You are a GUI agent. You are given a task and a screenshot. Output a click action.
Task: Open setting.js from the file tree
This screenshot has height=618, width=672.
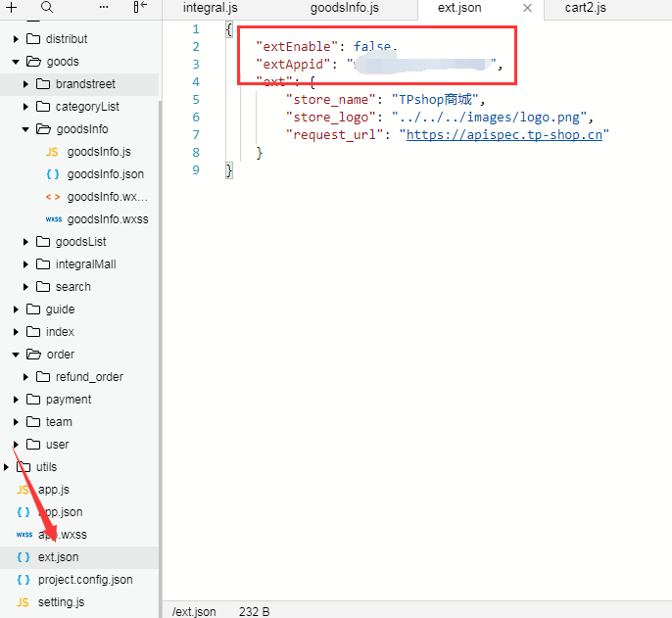click(x=61, y=602)
